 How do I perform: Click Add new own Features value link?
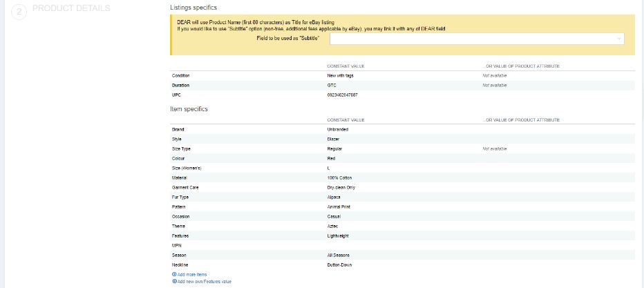pos(206,281)
